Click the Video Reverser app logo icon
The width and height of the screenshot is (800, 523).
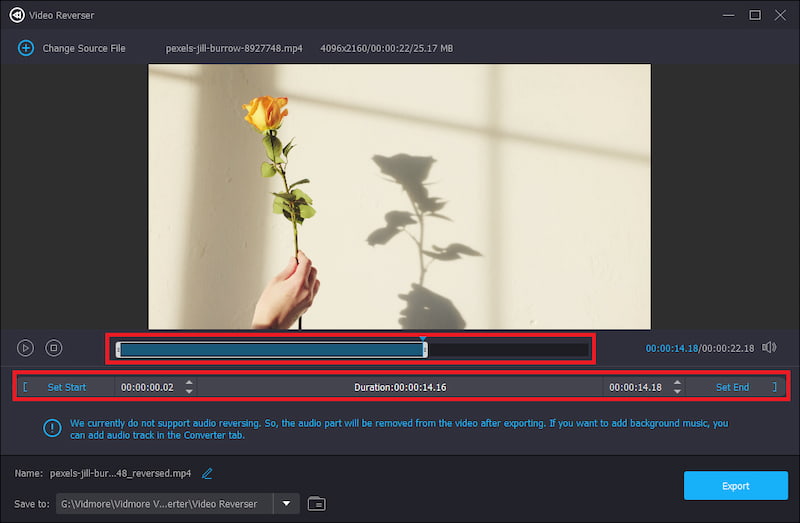[17, 15]
